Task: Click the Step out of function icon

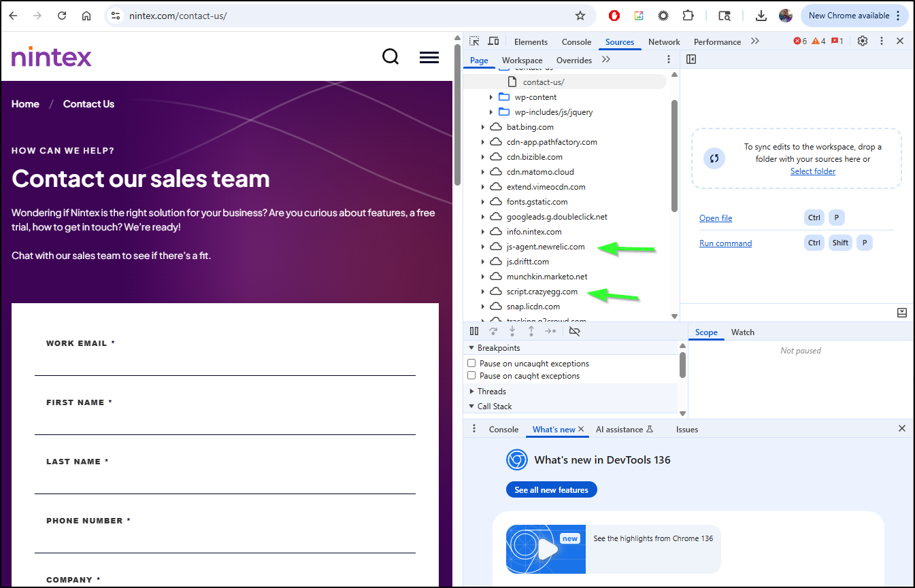Action: [x=531, y=332]
